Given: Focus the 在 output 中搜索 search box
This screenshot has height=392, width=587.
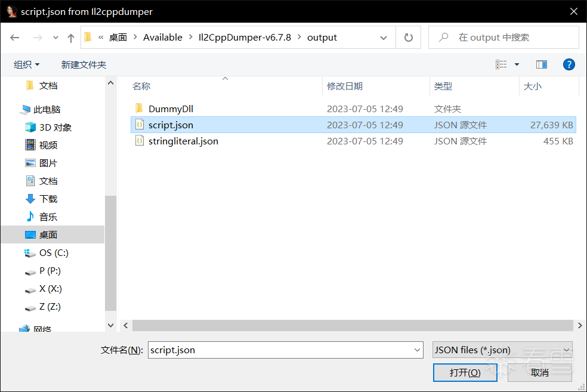Looking at the screenshot, I should coord(503,38).
